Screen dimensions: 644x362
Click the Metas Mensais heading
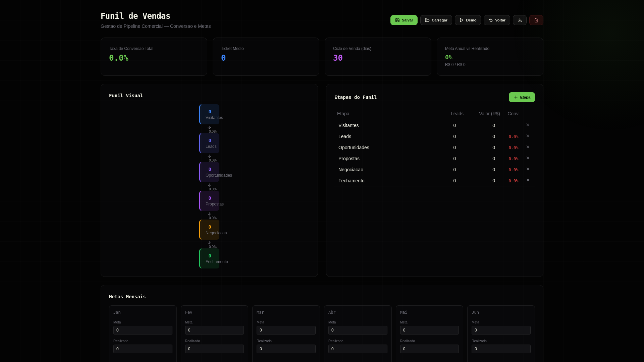[x=127, y=297]
